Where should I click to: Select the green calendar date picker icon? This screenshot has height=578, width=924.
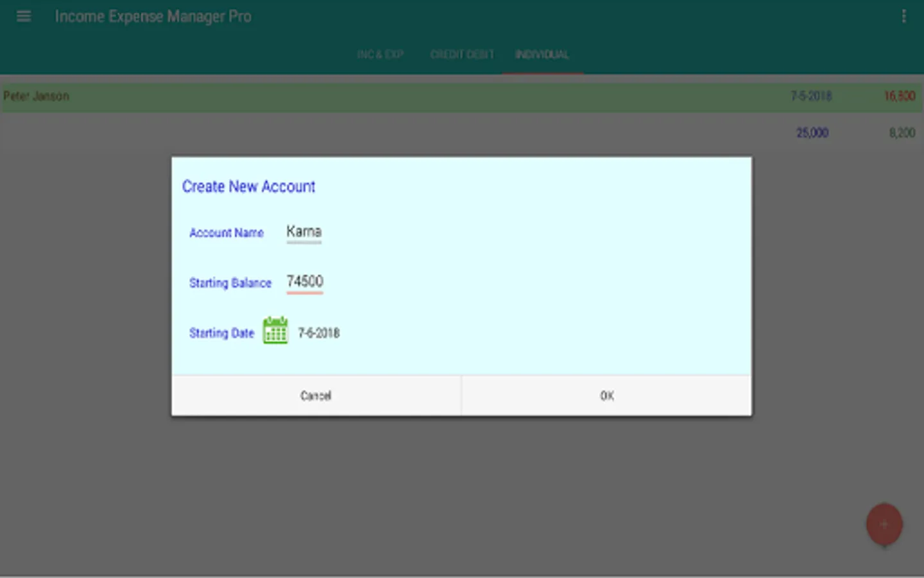(275, 331)
